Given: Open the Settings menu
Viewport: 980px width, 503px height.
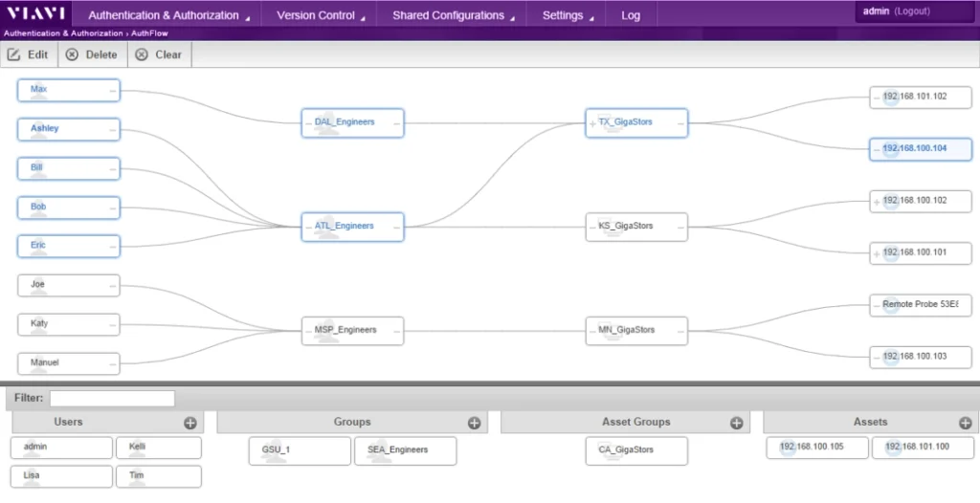Looking at the screenshot, I should (567, 15).
